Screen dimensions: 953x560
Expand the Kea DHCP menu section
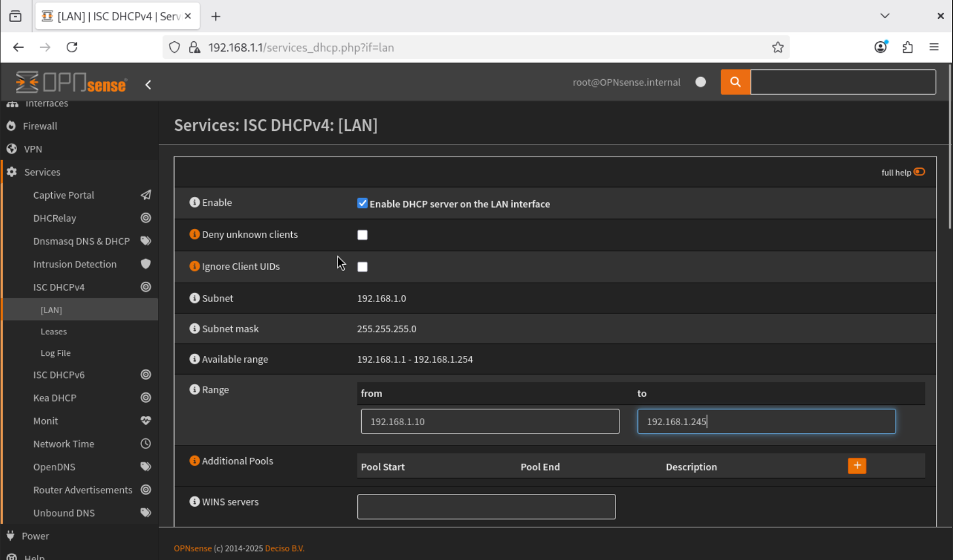[55, 398]
